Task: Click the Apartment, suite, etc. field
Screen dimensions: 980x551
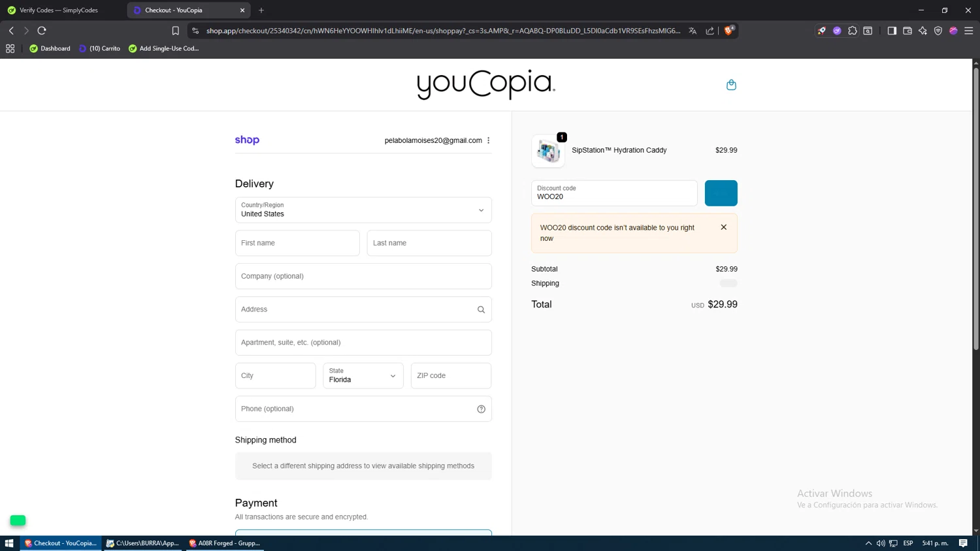Action: click(x=363, y=343)
